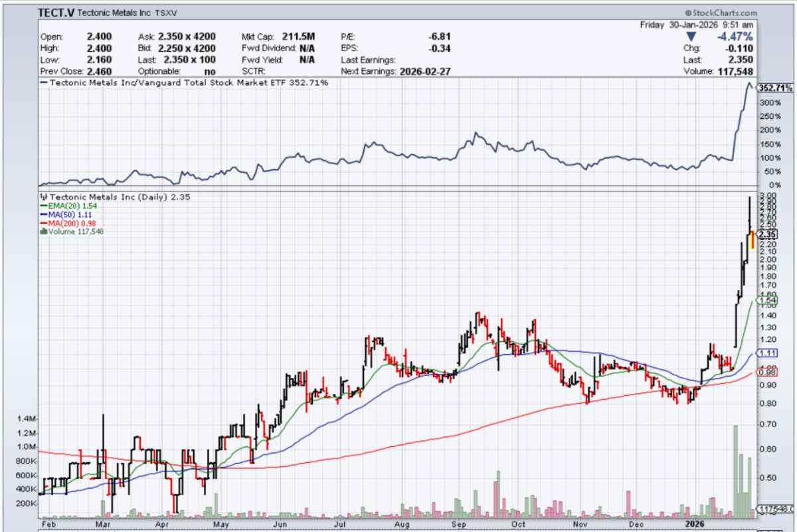Click the 1.54 EMA axis label tag
797x532 pixels.
pos(768,301)
